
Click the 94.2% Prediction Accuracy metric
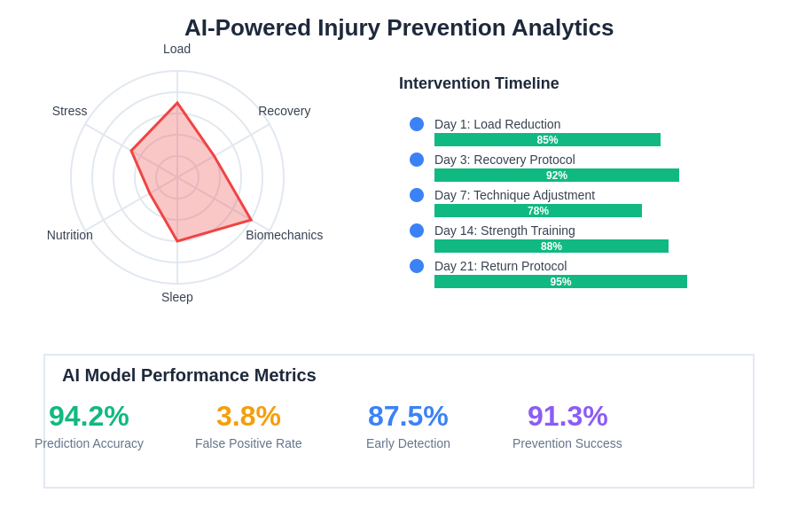click(x=89, y=416)
